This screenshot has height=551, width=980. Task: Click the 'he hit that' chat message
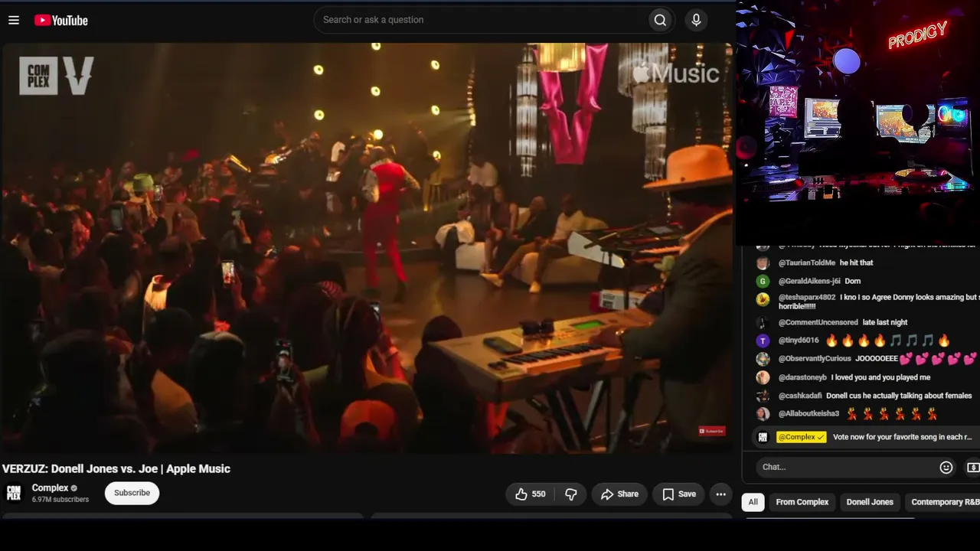coord(856,262)
